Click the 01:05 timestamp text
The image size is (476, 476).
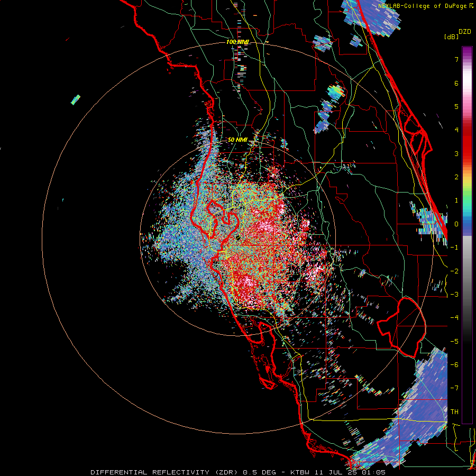[373, 472]
